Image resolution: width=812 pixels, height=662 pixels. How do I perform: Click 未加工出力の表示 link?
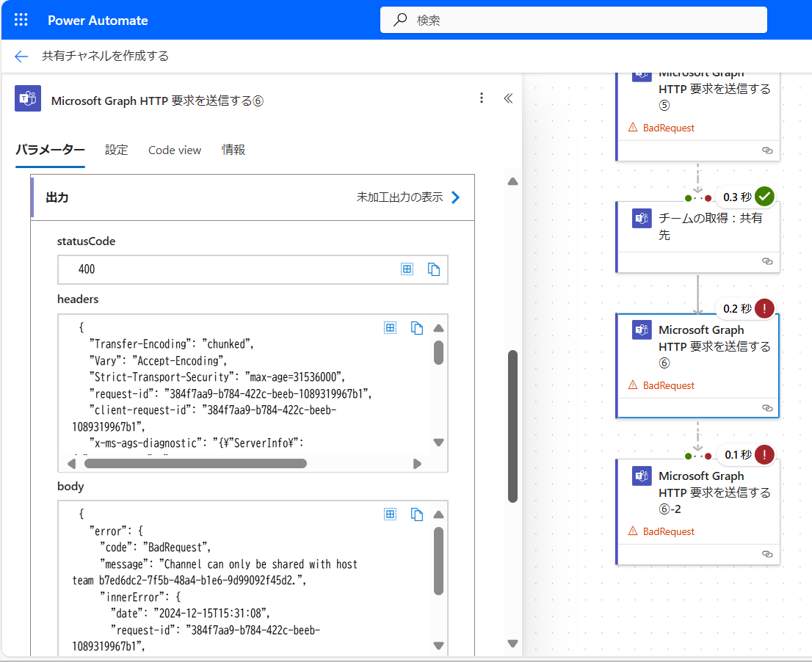[x=400, y=197]
